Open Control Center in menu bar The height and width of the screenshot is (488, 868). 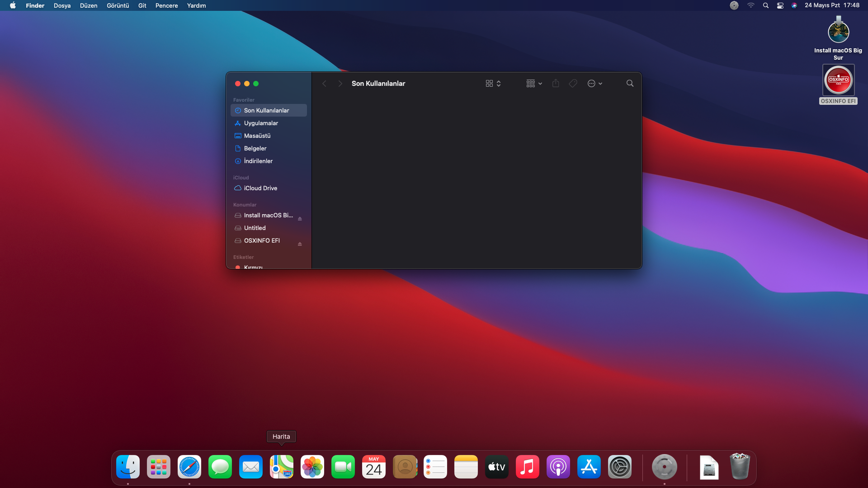780,5
